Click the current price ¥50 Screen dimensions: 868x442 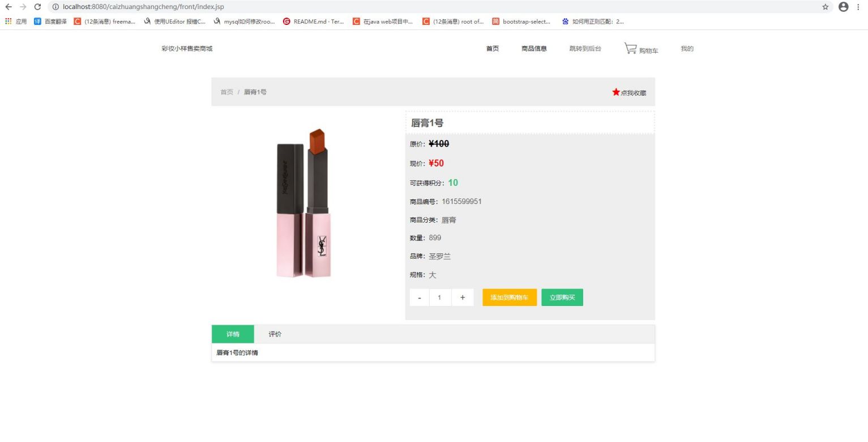click(436, 163)
